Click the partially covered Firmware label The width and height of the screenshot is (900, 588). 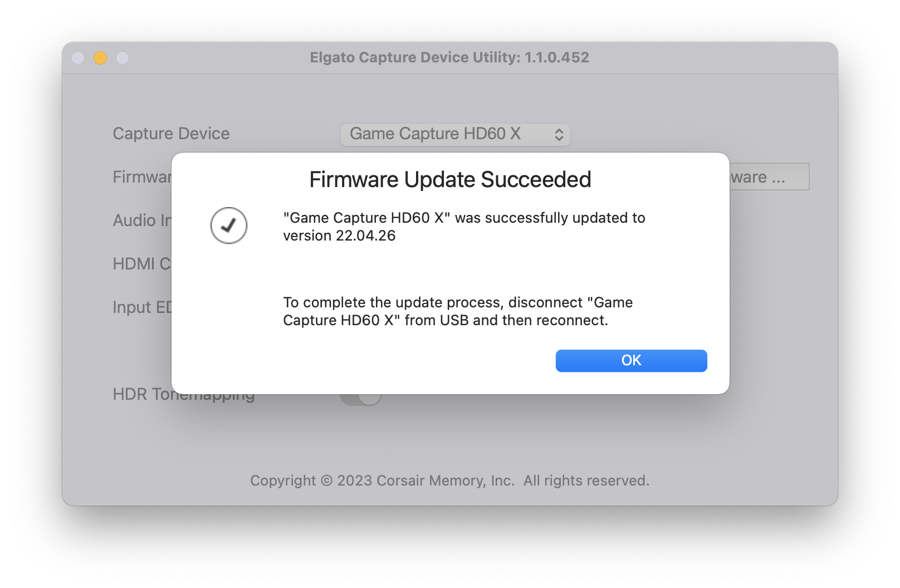(142, 177)
